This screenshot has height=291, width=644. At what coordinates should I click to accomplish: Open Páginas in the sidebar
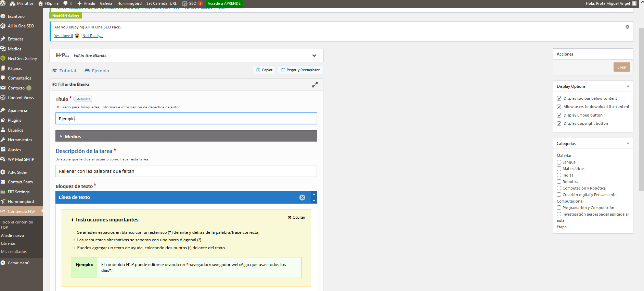click(15, 69)
